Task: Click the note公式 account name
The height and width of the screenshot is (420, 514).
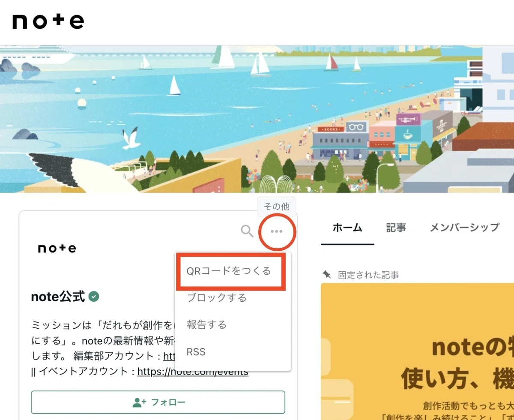Action: pyautogui.click(x=58, y=297)
